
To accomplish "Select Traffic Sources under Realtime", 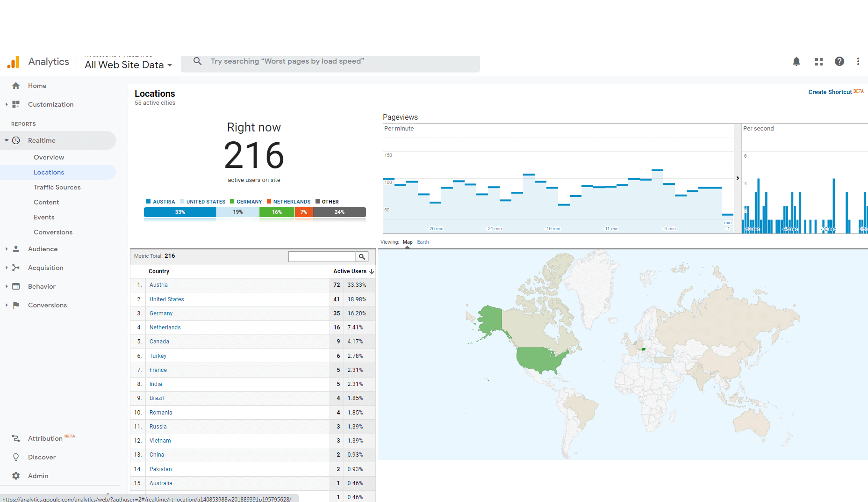I will [57, 187].
